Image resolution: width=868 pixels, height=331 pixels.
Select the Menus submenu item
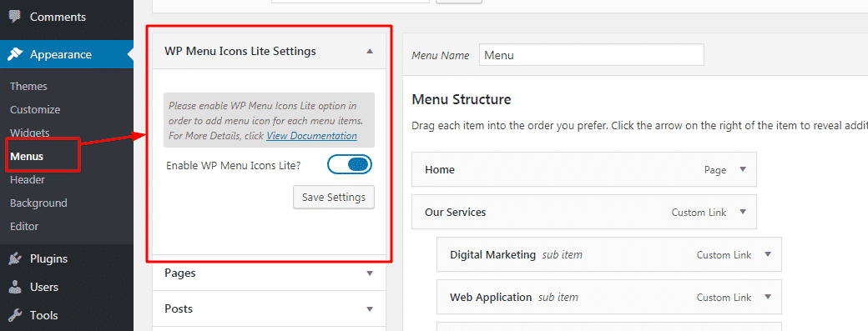click(x=27, y=157)
